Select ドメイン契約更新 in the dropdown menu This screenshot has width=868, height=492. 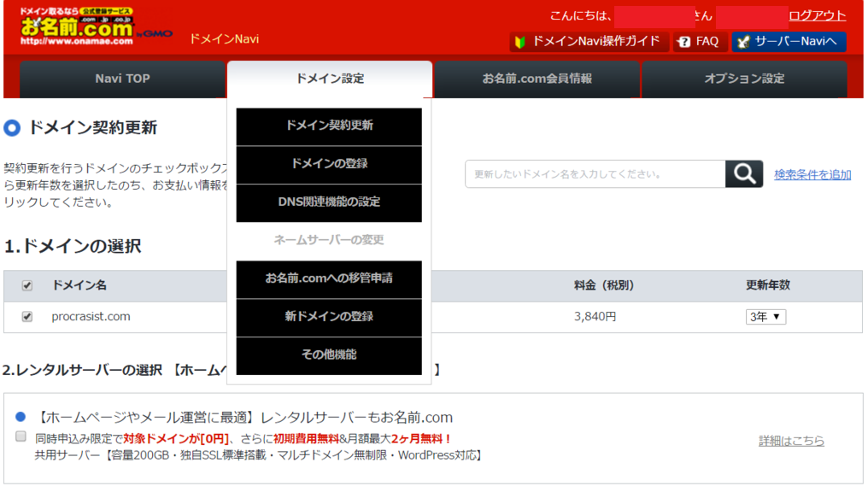329,126
